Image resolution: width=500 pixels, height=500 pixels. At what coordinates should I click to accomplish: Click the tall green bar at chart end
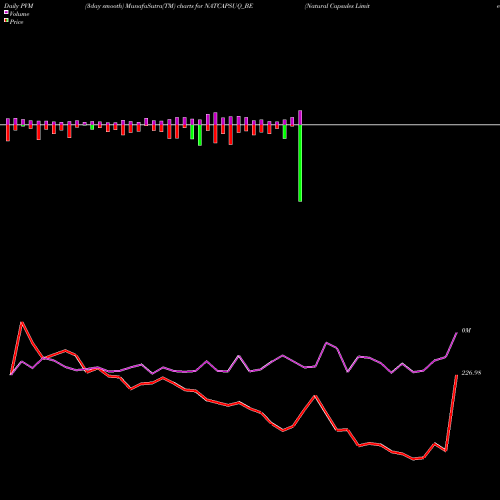tap(300, 163)
